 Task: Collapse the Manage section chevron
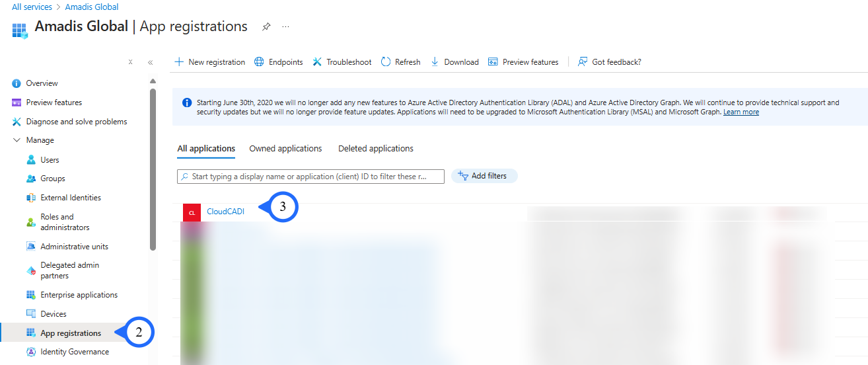pyautogui.click(x=17, y=140)
